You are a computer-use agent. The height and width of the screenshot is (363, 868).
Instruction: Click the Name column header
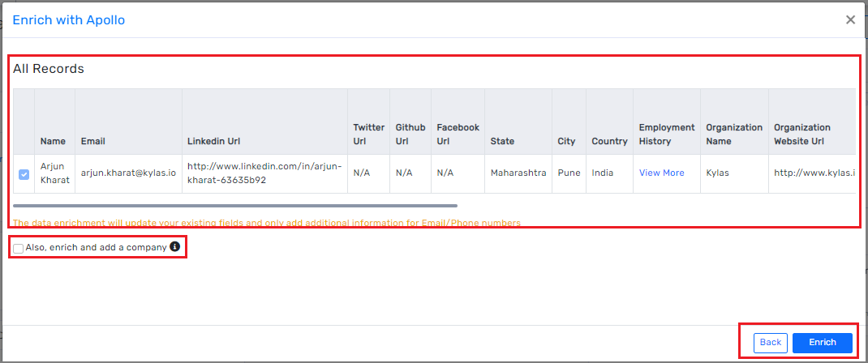pyautogui.click(x=55, y=122)
